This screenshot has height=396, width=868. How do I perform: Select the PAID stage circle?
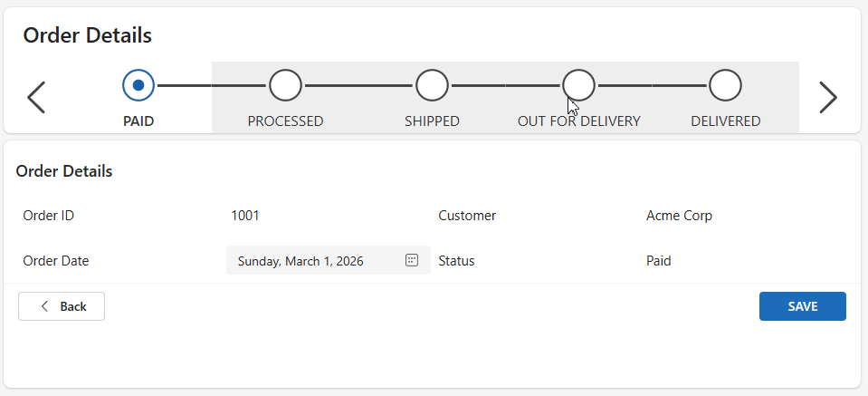coord(138,85)
